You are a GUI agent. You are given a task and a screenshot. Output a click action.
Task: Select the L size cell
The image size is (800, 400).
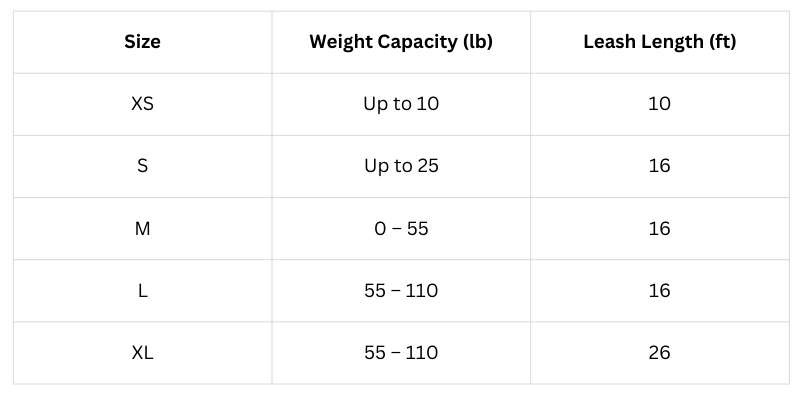142,291
